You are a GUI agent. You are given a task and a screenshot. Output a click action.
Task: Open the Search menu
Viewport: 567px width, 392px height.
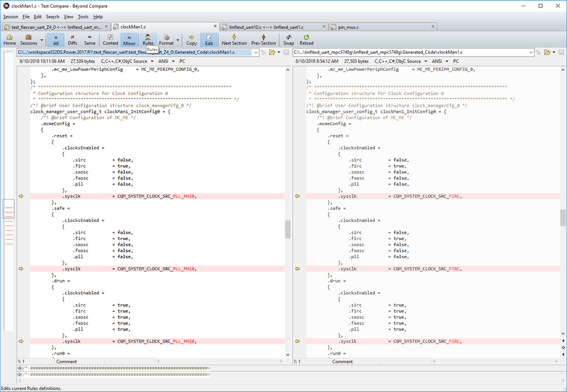[52, 16]
